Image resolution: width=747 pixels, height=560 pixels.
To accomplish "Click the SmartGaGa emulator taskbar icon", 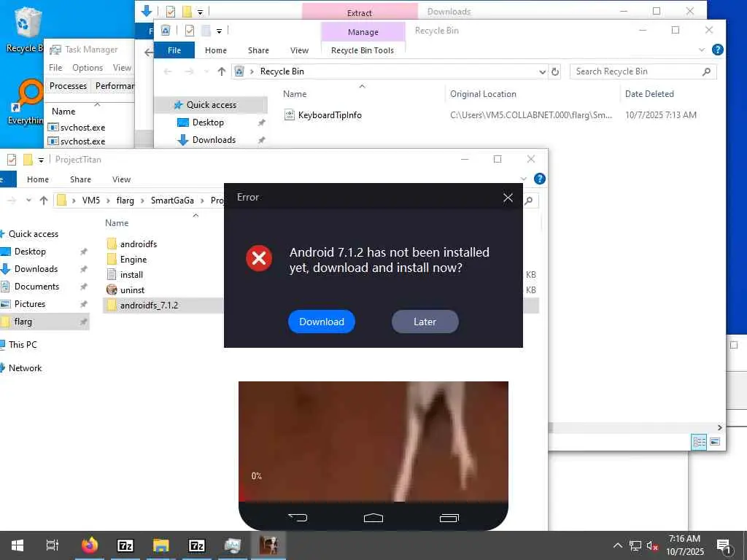I will (268, 545).
